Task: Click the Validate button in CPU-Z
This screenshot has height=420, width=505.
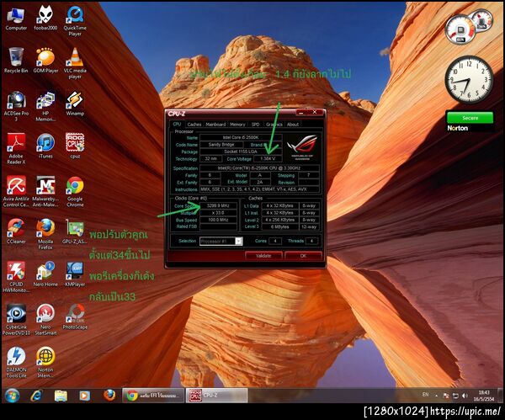Action: click(263, 256)
